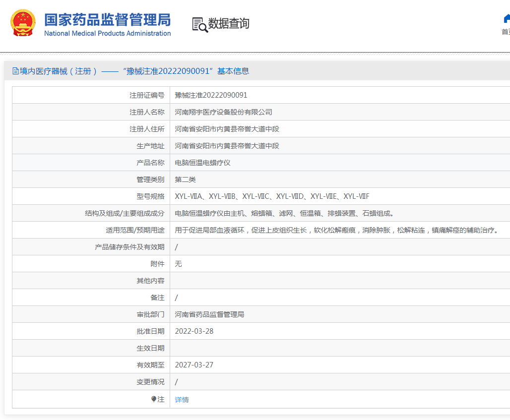The width and height of the screenshot is (510, 420).
Task: Click the slash value in 变更情况 row
Action: point(176,382)
